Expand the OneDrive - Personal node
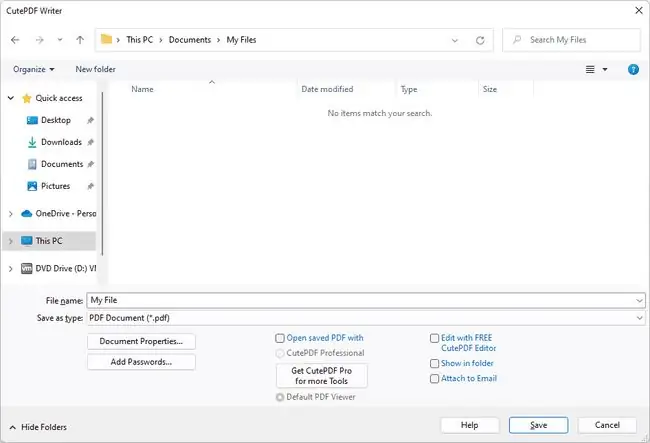This screenshot has width=650, height=443. 10,214
